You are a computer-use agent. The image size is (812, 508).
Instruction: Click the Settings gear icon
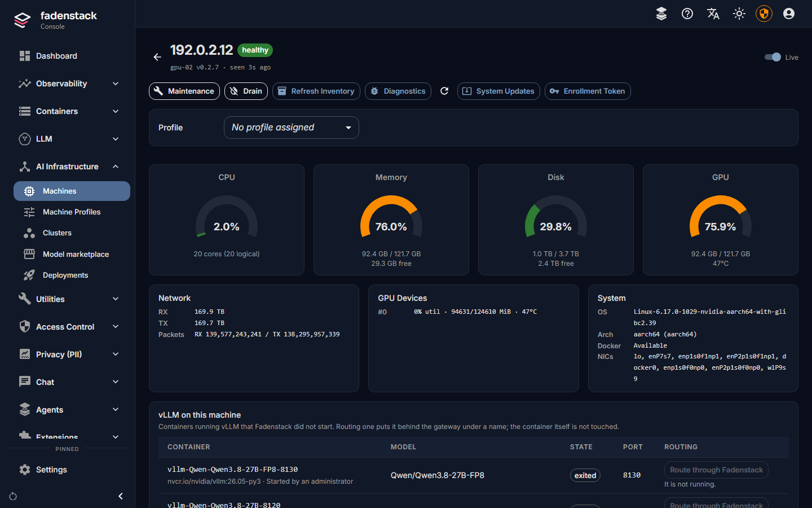[x=25, y=470]
